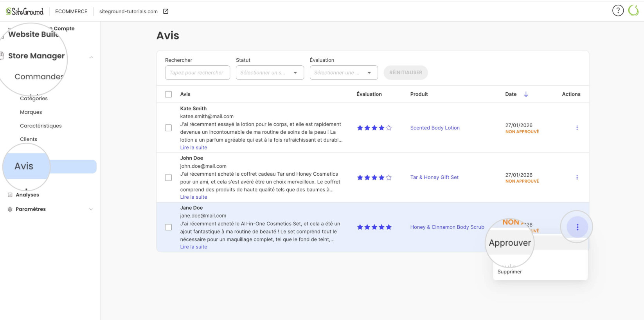Screen dimensions: 644x320
Task: Select Avis in the sidebar
Action: [x=50, y=166]
